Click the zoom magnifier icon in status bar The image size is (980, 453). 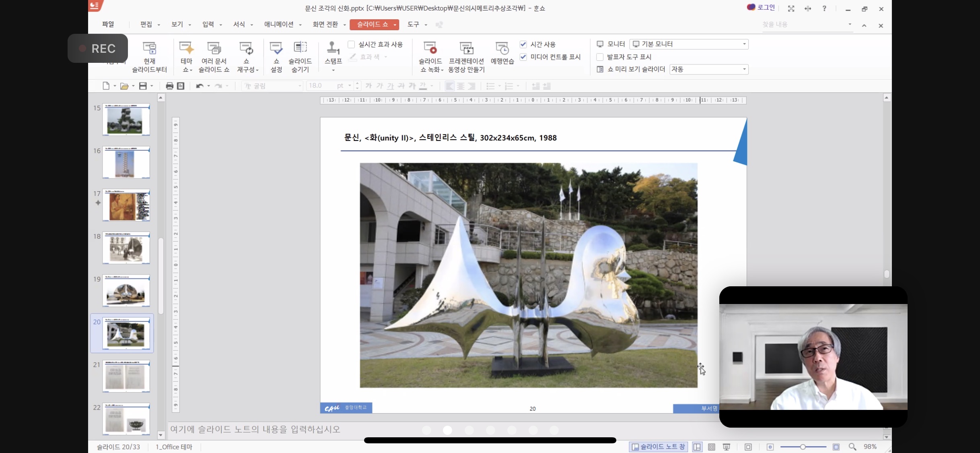852,447
